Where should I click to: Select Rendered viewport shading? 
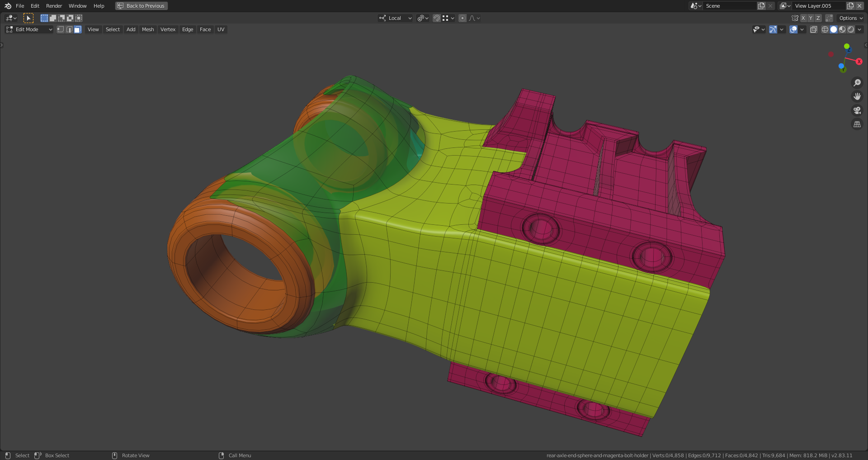(x=851, y=29)
